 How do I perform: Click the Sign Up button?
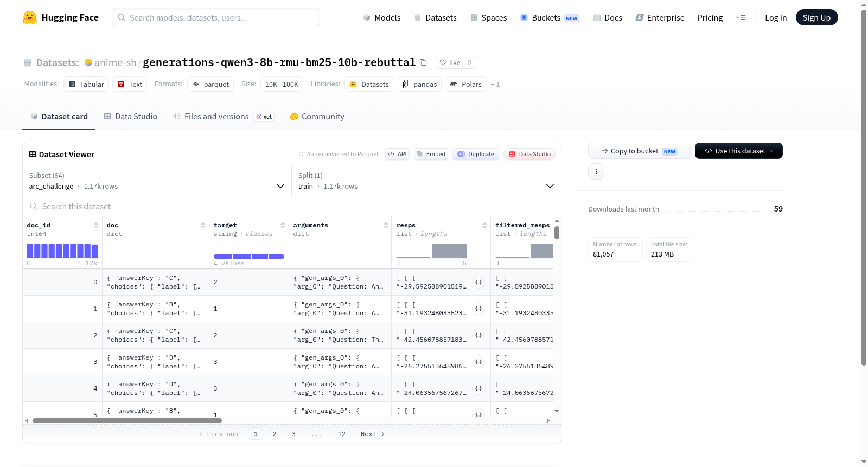[816, 17]
